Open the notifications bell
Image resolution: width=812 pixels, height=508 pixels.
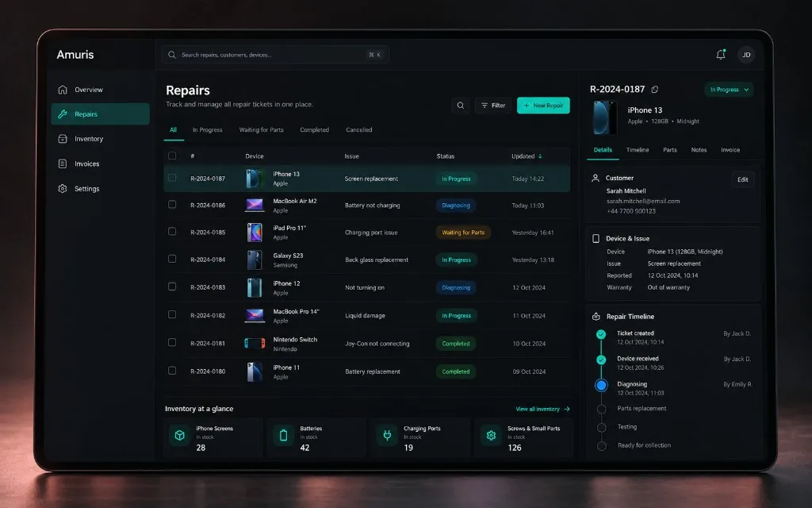click(x=720, y=55)
